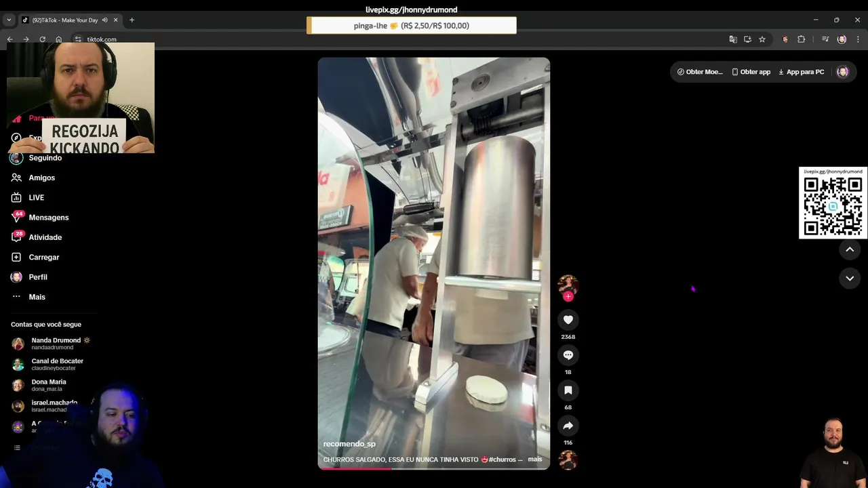868x488 pixels.
Task: Click the browser back arrow
Action: click(x=10, y=39)
